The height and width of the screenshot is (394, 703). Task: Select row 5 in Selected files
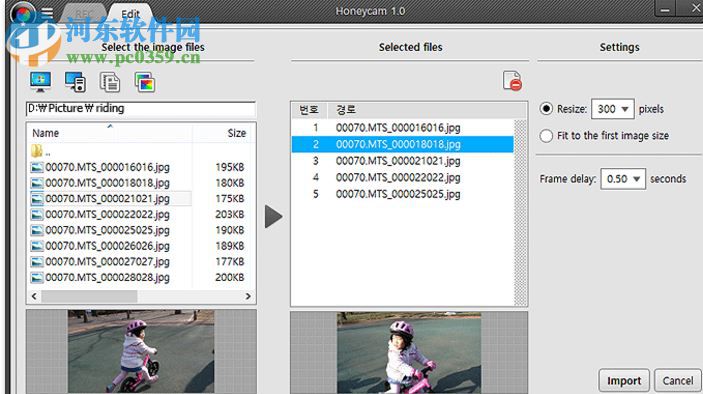pyautogui.click(x=402, y=194)
